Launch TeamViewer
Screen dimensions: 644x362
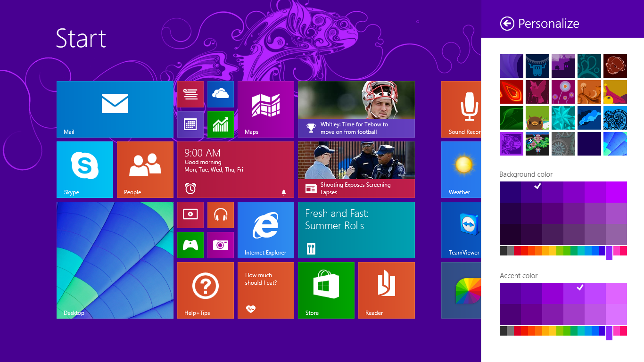point(460,230)
